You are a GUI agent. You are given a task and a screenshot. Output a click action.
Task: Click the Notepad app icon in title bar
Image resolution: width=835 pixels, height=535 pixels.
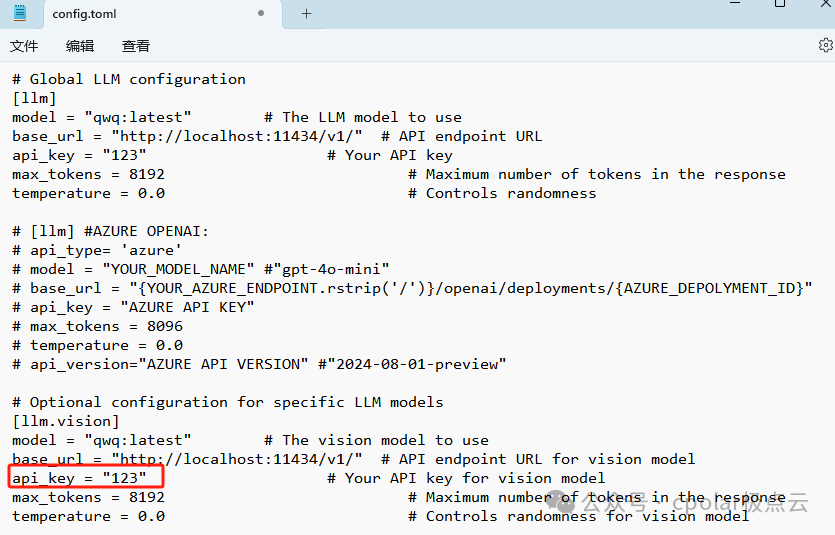click(20, 12)
